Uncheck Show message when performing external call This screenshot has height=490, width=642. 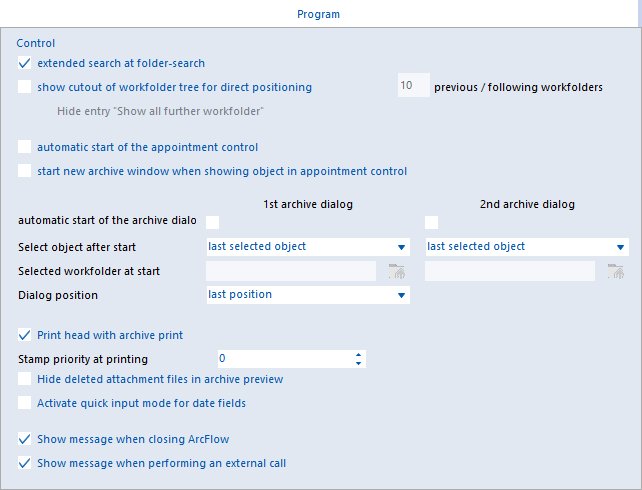tap(25, 463)
